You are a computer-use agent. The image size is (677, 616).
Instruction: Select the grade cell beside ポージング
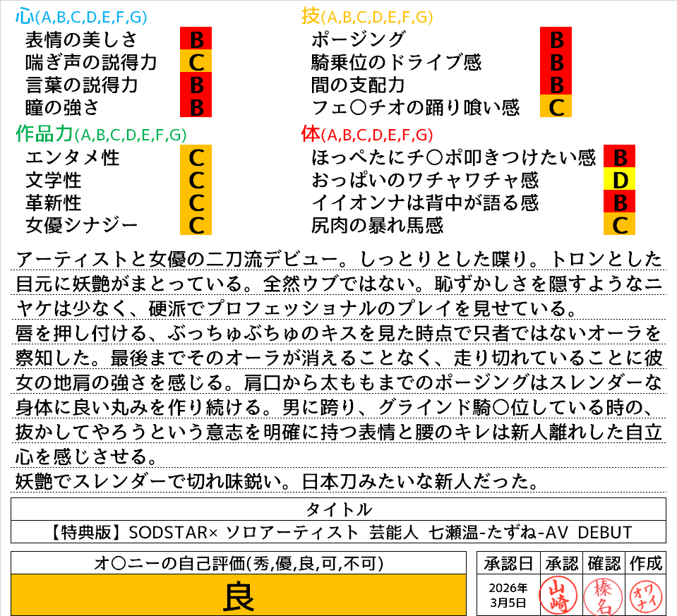point(556,39)
